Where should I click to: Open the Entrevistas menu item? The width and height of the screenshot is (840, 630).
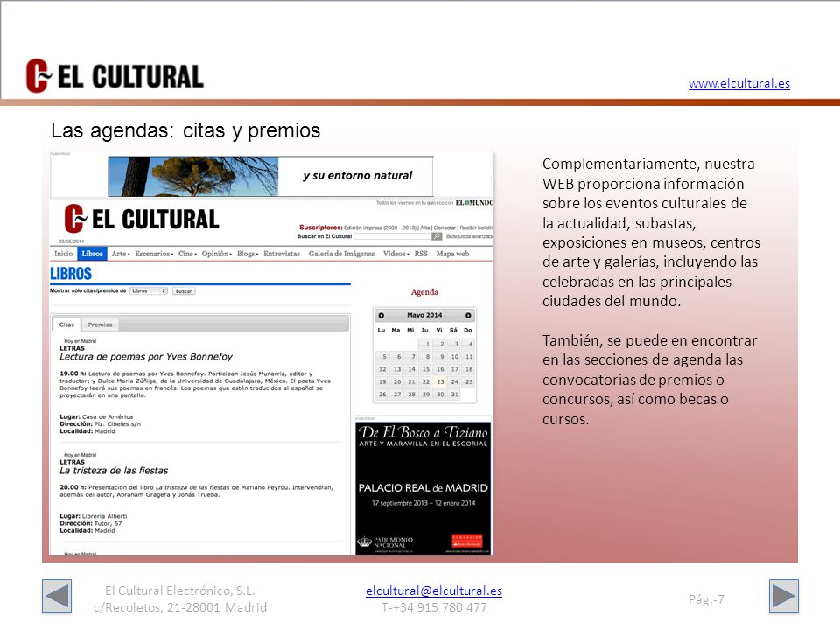(x=282, y=254)
